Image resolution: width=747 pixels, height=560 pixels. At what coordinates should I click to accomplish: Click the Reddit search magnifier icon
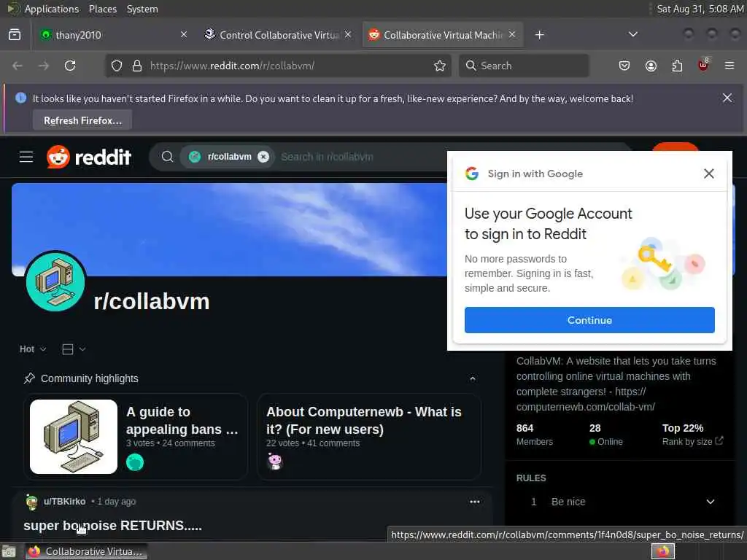167,157
